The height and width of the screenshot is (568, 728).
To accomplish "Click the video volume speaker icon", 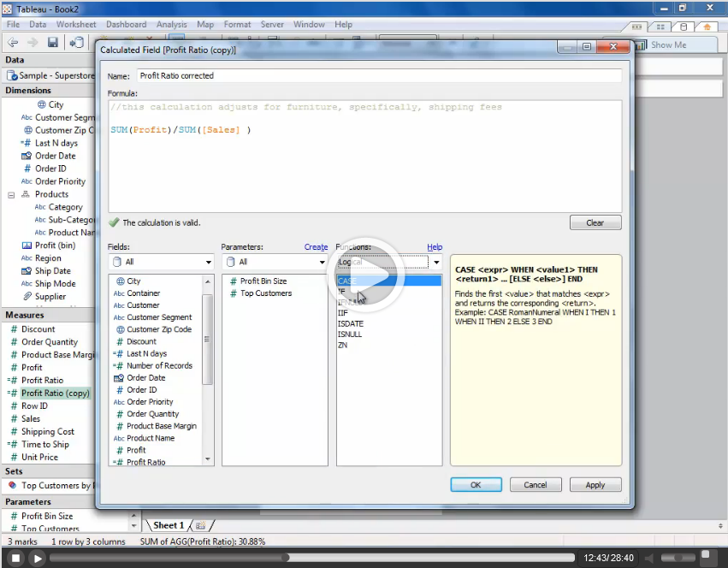I will (x=648, y=558).
